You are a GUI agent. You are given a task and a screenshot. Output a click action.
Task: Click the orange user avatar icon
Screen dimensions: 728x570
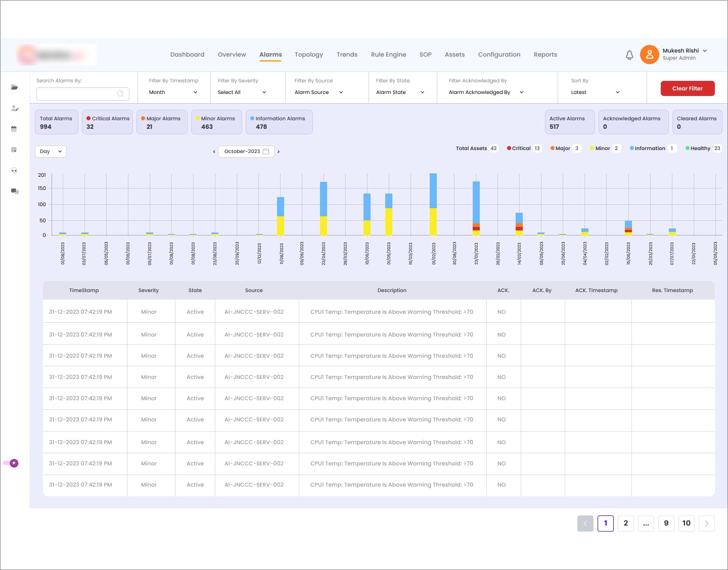[650, 55]
